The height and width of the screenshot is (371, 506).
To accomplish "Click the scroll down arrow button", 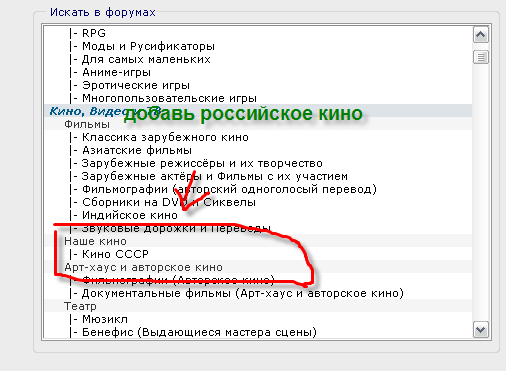I will pyautogui.click(x=481, y=330).
